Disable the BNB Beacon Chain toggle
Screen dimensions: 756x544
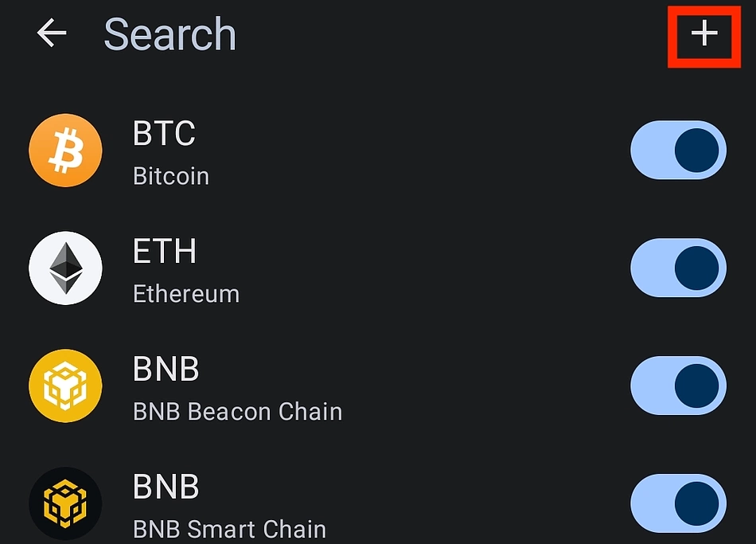point(678,385)
